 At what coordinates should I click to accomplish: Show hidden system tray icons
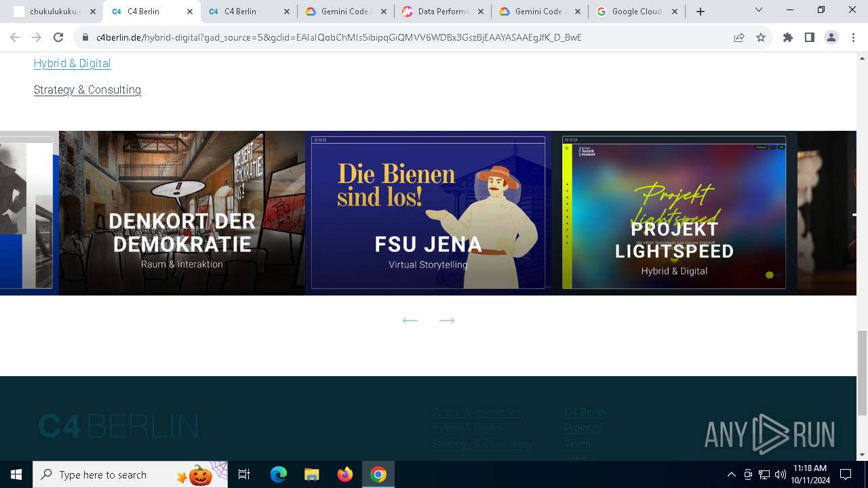coord(732,474)
